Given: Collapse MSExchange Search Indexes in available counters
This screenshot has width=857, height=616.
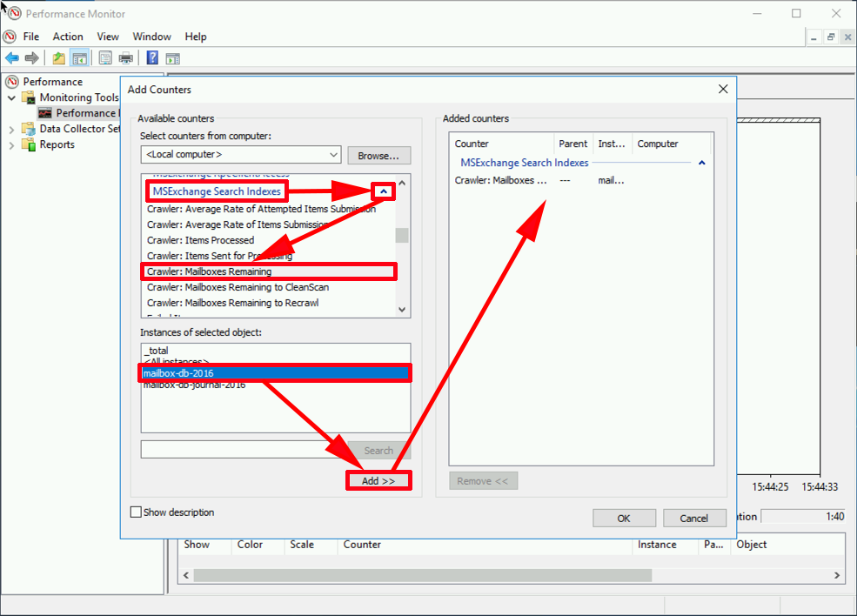Looking at the screenshot, I should pos(384,191).
